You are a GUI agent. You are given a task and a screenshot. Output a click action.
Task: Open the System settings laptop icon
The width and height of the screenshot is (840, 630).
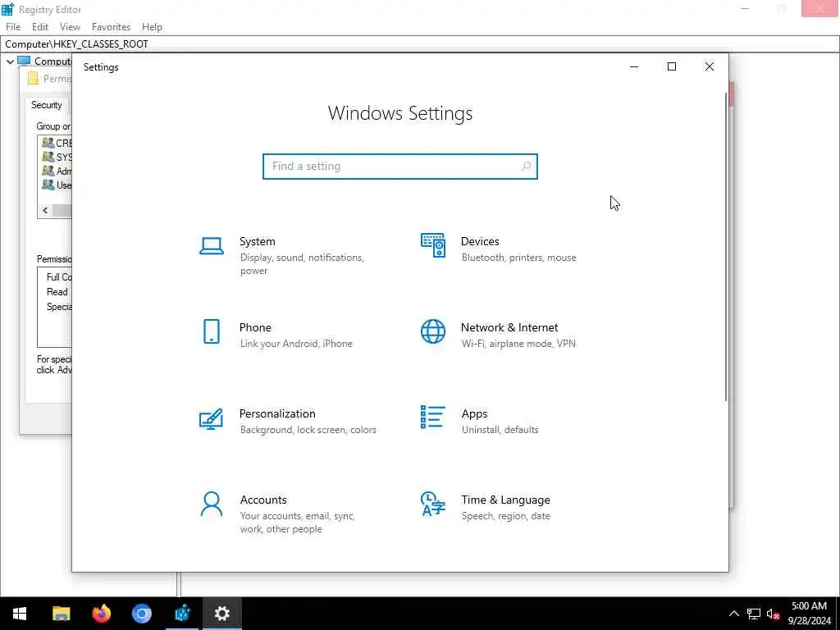point(212,246)
